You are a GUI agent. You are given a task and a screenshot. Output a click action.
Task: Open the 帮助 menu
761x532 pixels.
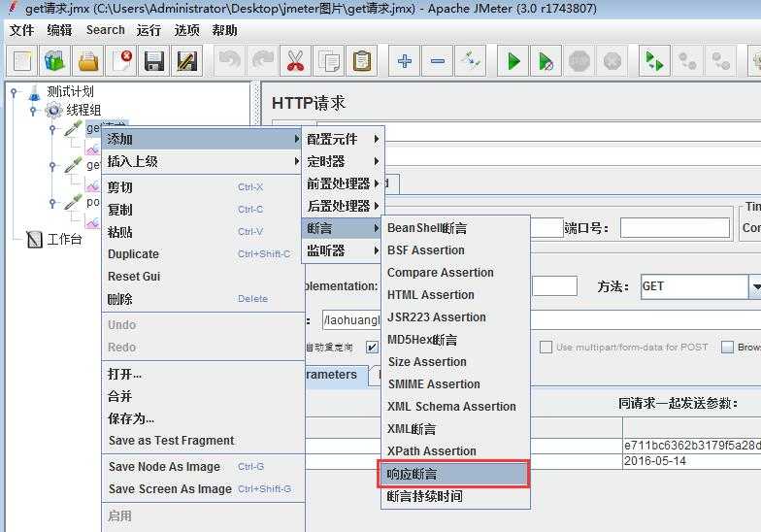[x=224, y=30]
